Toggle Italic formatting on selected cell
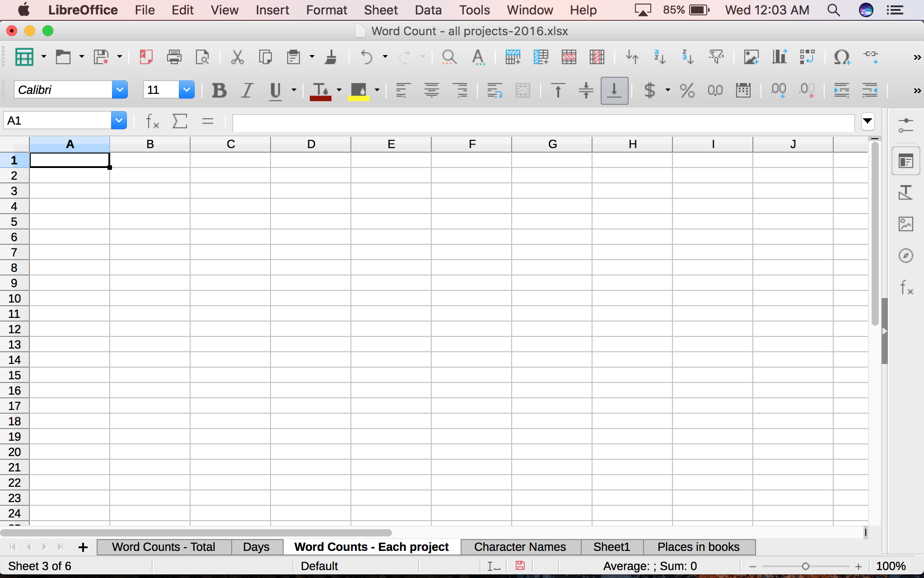Image resolution: width=924 pixels, height=578 pixels. 246,91
